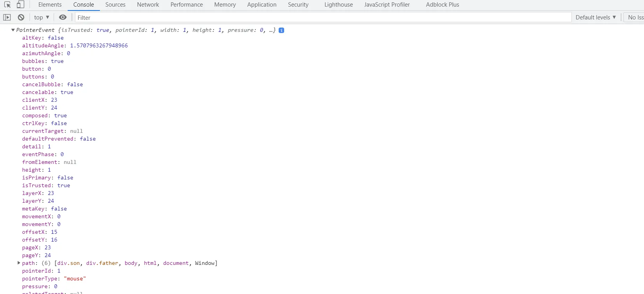Image resolution: width=644 pixels, height=294 pixels.
Task: Click the currentTarget: null property
Action: pos(52,131)
